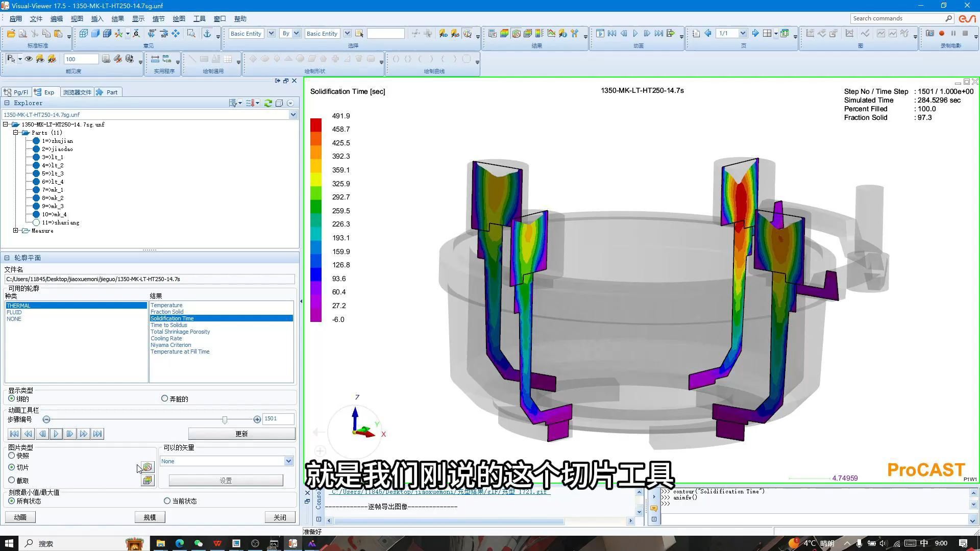The height and width of the screenshot is (551, 980).
Task: Expand the Measure tree node
Action: 16,231
